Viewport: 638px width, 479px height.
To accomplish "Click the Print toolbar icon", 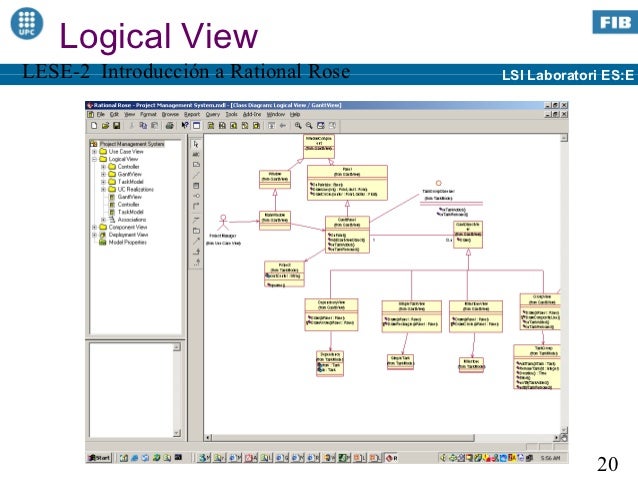I will click(x=170, y=126).
